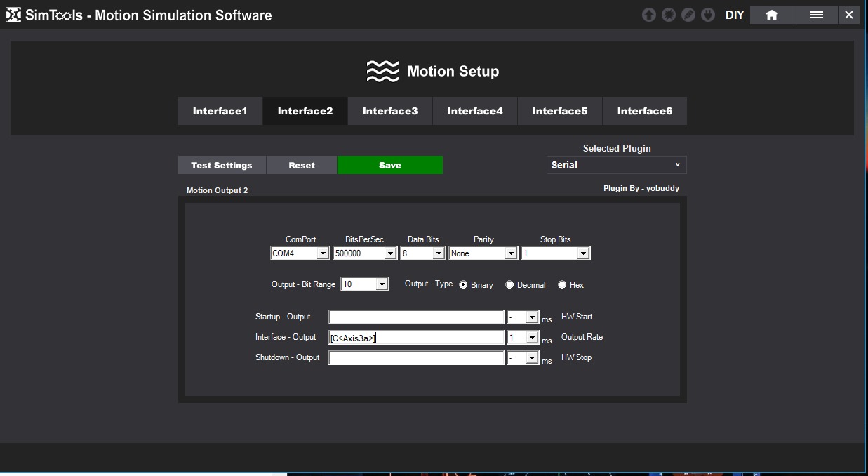Open the hamburger menu
The width and height of the screenshot is (868, 476).
coord(816,15)
